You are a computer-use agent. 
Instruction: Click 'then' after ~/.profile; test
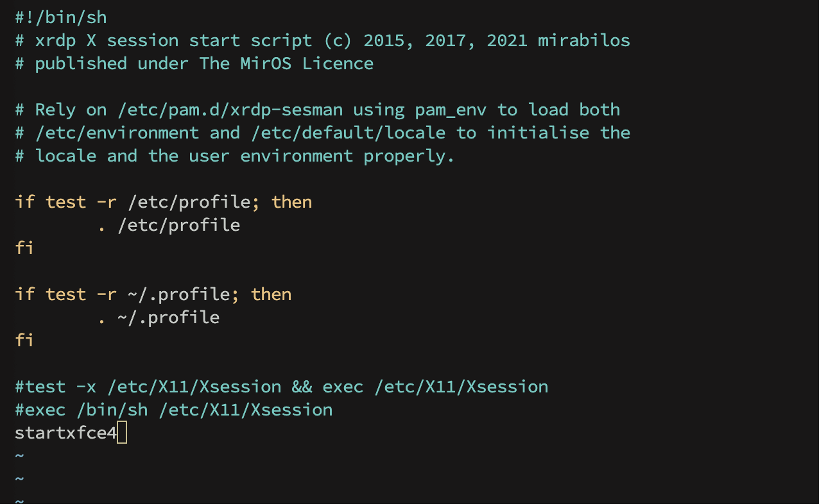coord(271,294)
